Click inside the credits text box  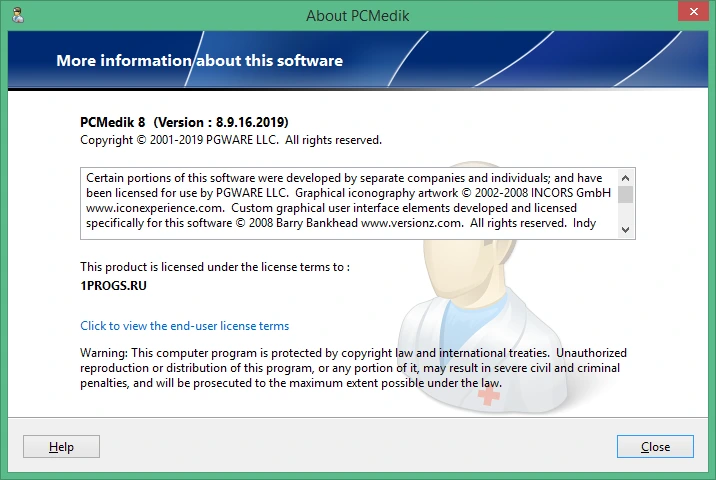pos(350,203)
